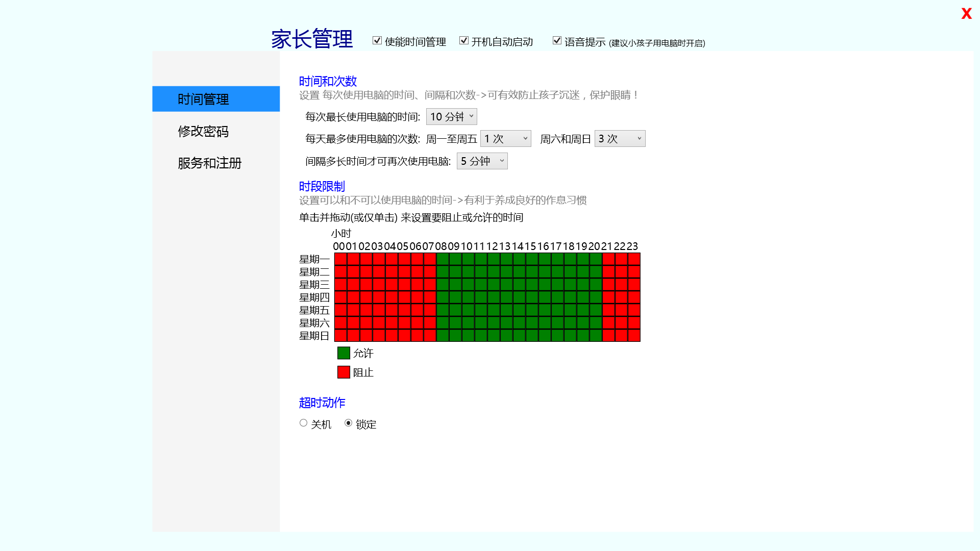Toggle 星期三 hour 12 schedule cell
Viewport: 980px width, 551px height.
coord(494,285)
